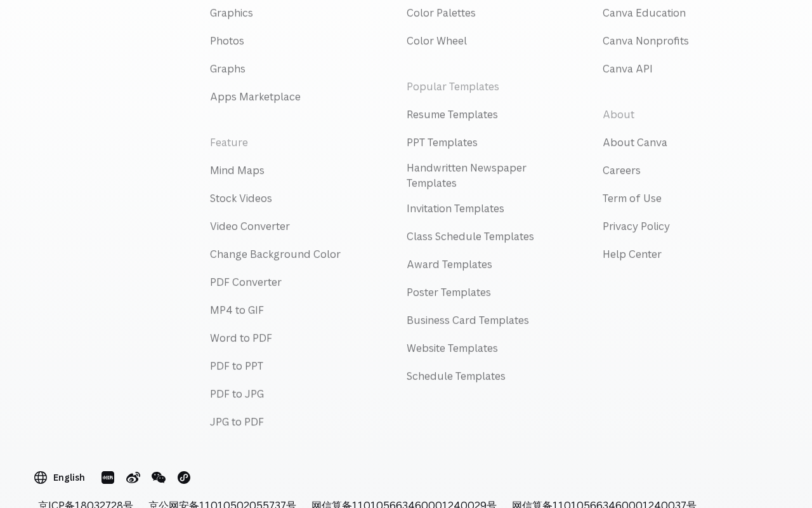Click PDF to PPT link
This screenshot has height=508, width=812.
click(x=237, y=366)
